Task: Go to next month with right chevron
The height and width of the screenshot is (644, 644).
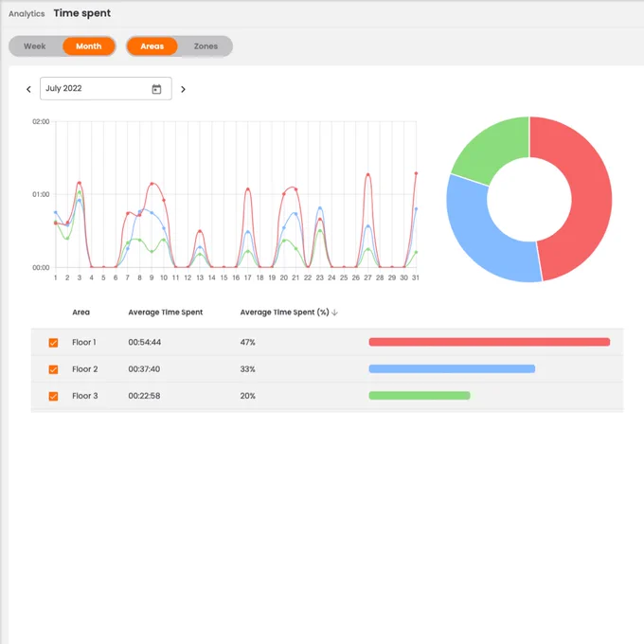Action: tap(183, 89)
